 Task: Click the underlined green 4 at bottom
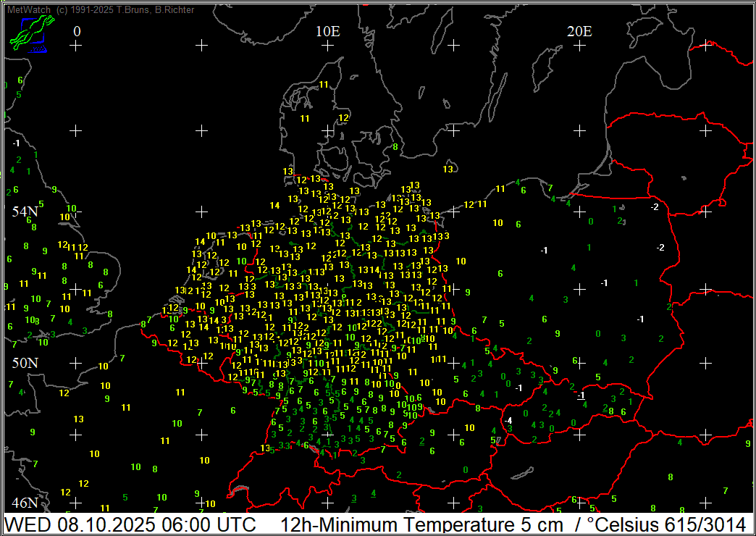point(373,493)
